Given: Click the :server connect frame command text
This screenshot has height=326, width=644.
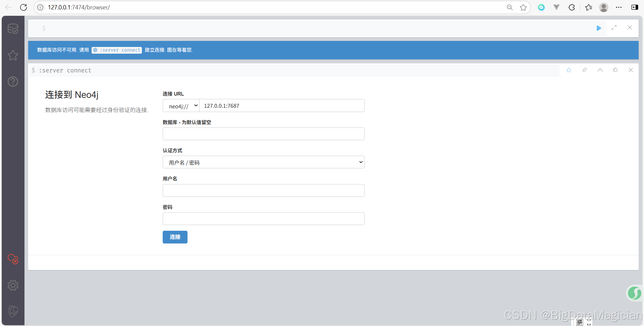Looking at the screenshot, I should click(x=65, y=70).
